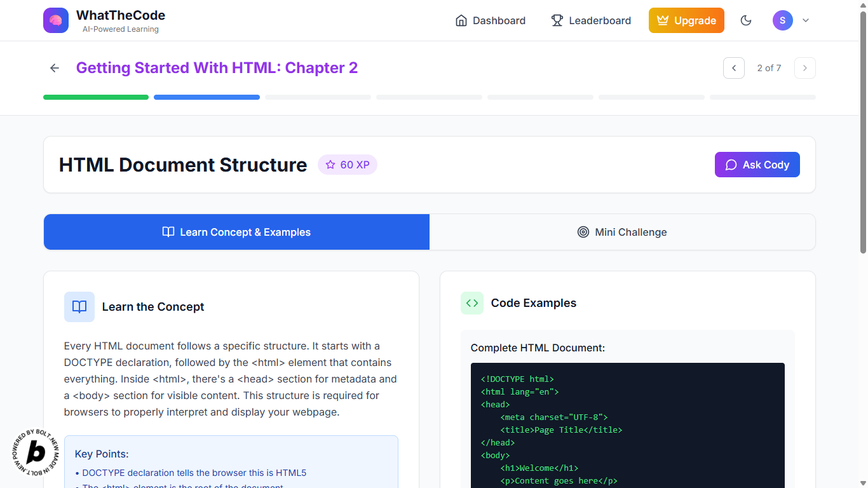
Task: Open the Leaderboard page
Action: [x=591, y=20]
